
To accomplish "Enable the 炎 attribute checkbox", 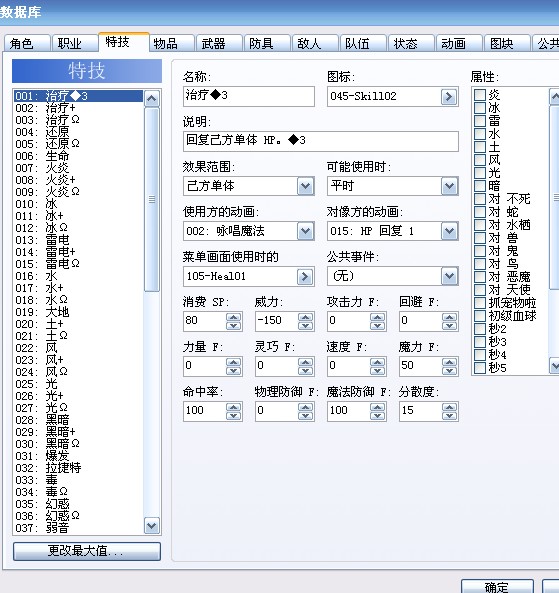I will 480,95.
